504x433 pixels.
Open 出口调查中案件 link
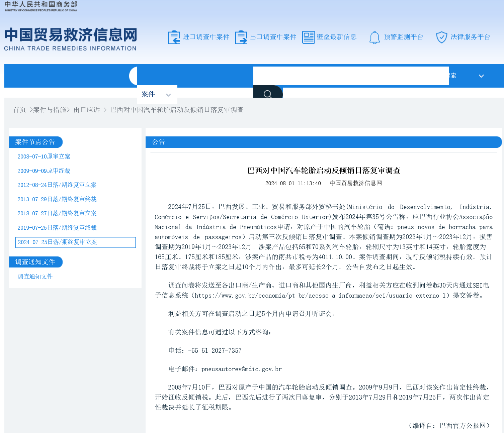[273, 37]
